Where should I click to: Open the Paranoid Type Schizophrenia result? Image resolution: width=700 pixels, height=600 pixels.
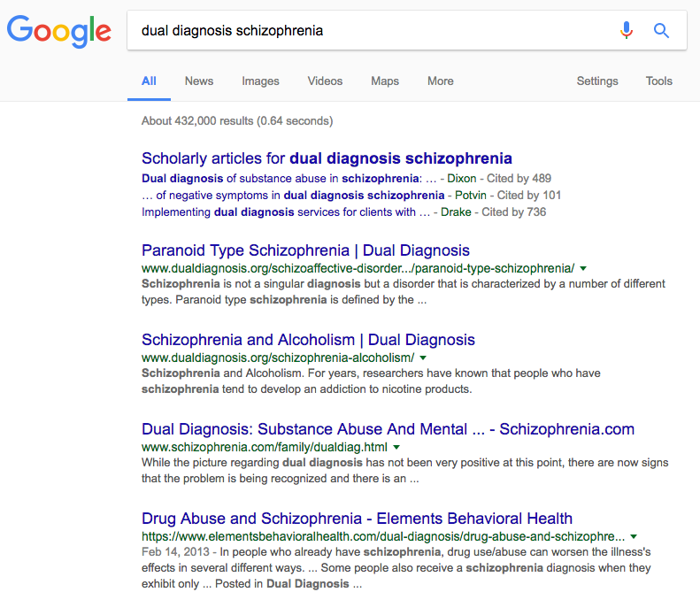305,250
